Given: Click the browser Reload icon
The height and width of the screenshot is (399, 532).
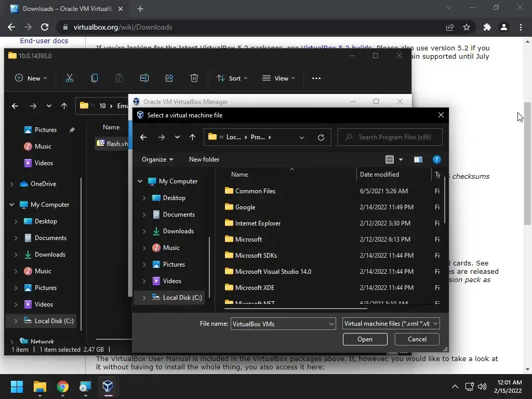Looking at the screenshot, I should [45, 27].
